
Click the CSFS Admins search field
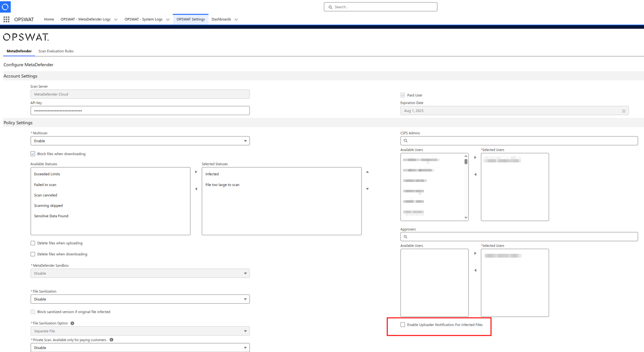coord(519,141)
